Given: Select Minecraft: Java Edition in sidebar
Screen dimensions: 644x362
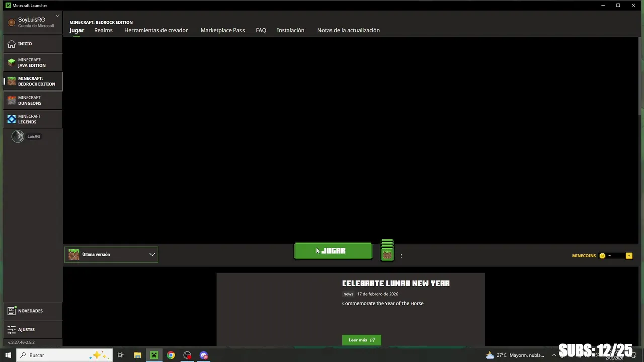Looking at the screenshot, I should pyautogui.click(x=33, y=63).
